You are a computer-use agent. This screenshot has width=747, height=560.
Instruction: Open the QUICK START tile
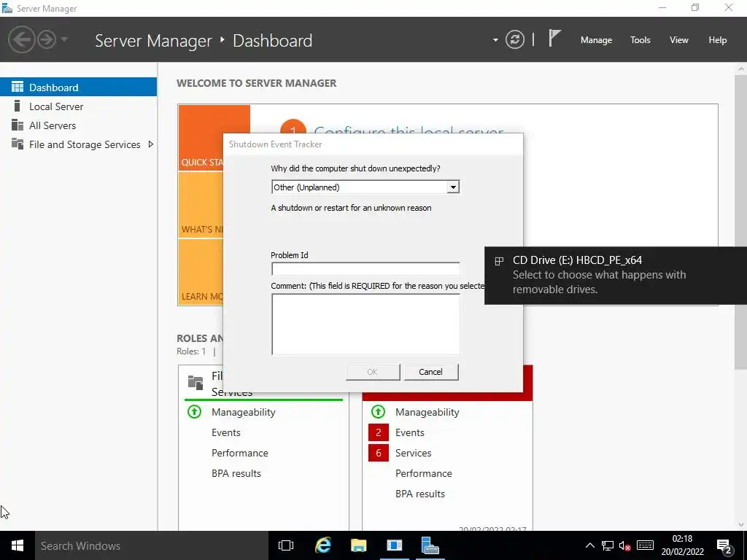tap(201, 138)
